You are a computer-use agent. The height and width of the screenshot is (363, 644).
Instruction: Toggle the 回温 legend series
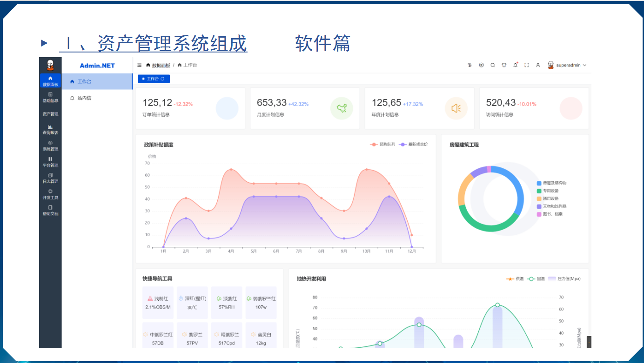[x=536, y=279]
